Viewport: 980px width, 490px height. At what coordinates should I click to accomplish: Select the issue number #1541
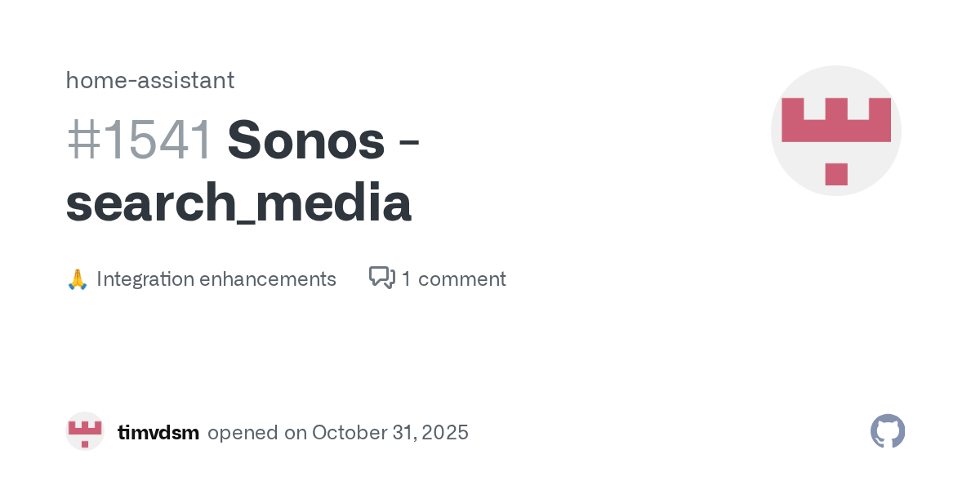pyautogui.click(x=139, y=140)
